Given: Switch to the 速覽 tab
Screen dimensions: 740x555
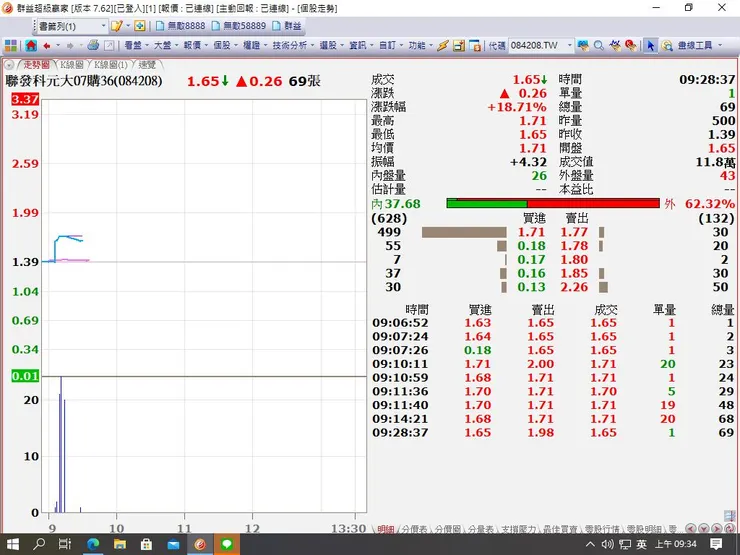Looking at the screenshot, I should (x=147, y=65).
